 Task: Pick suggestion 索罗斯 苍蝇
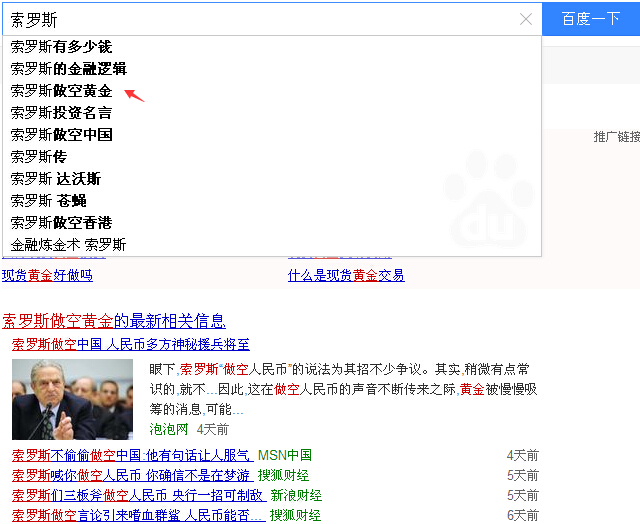[x=272, y=201]
